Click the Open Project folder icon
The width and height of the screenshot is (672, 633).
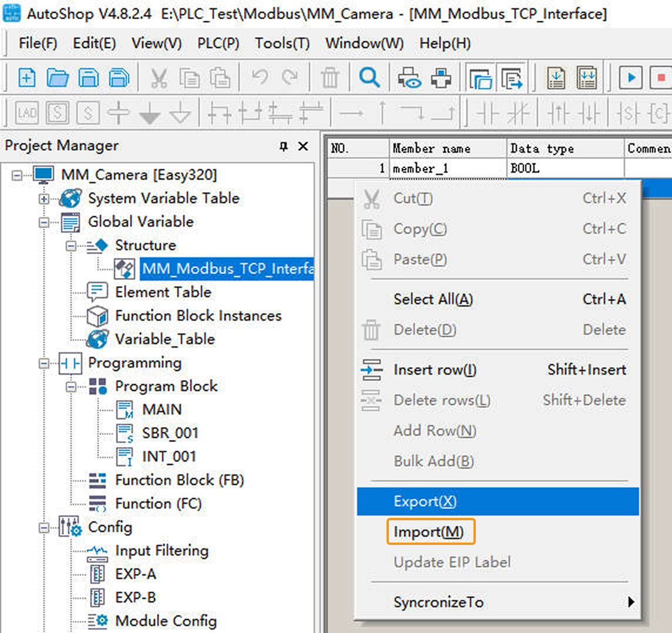point(58,78)
